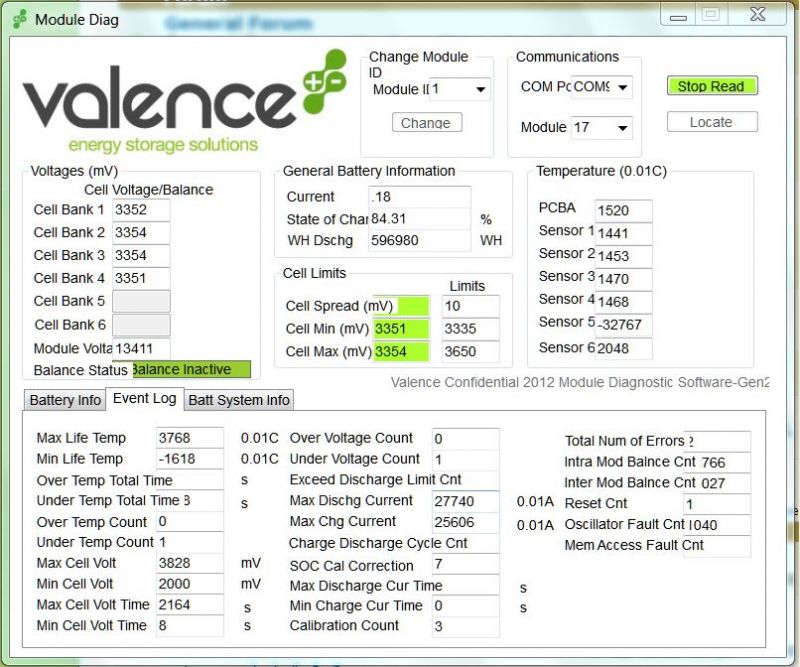Select the State of Charge value field

(419, 219)
